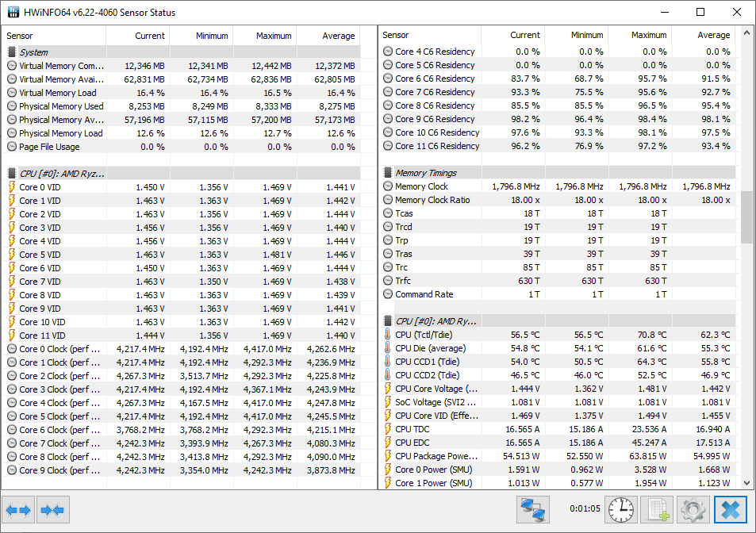
Task: Click the HWiNFO64 title bar app icon
Action: [x=13, y=12]
